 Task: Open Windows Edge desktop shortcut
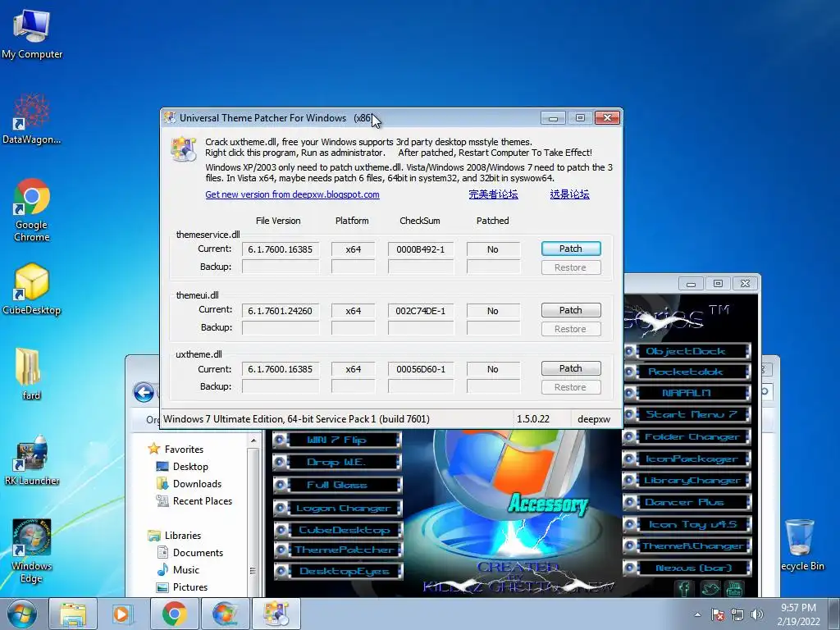[x=32, y=550]
